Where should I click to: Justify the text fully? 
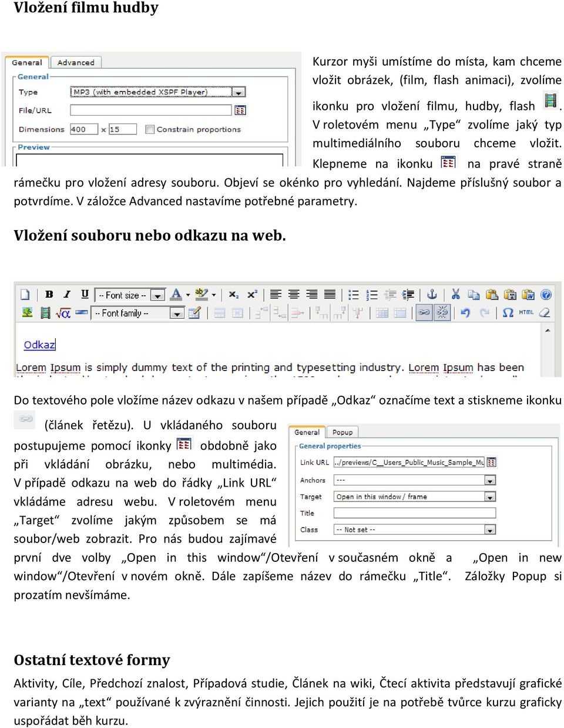[x=330, y=295]
